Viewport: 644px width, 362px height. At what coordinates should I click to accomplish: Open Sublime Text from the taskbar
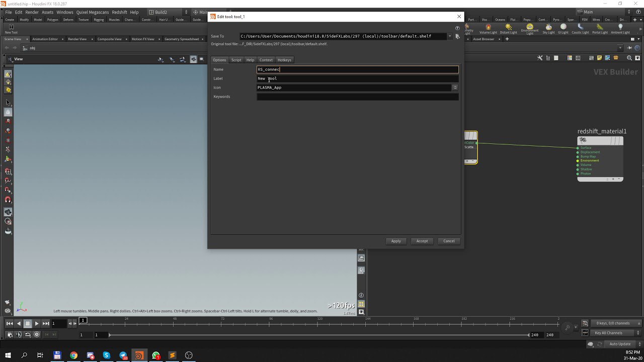(x=173, y=355)
